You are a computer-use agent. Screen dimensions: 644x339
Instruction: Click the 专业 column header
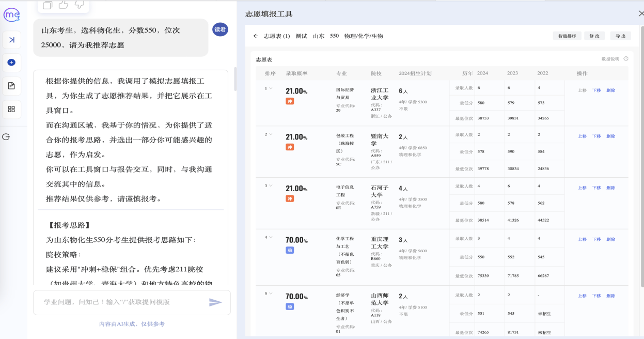[341, 73]
